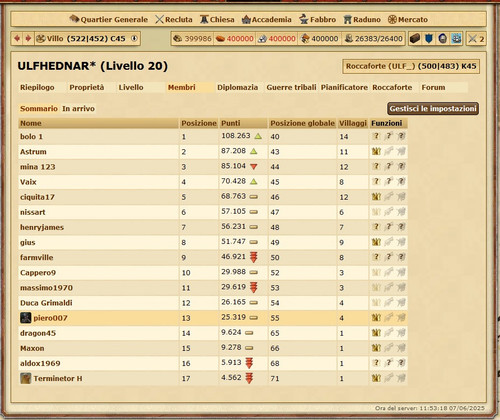The height and width of the screenshot is (420, 500).
Task: Open the Pianificatore tab
Action: click(x=344, y=87)
